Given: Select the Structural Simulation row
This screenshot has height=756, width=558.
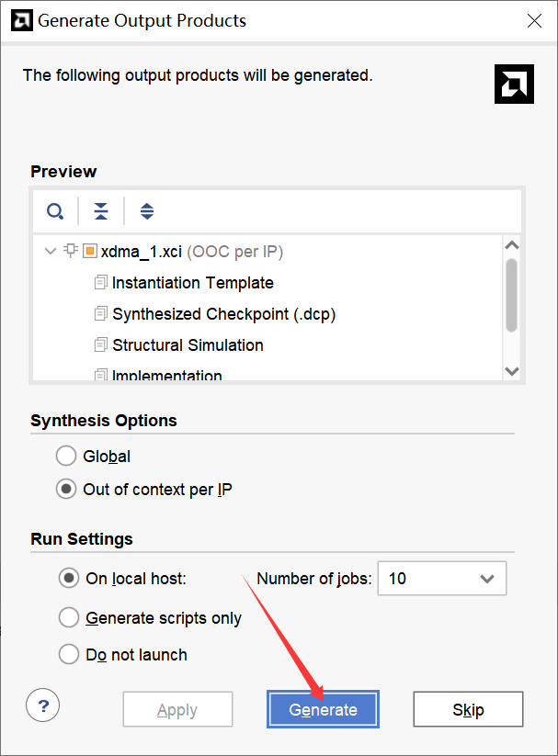Looking at the screenshot, I should (188, 345).
